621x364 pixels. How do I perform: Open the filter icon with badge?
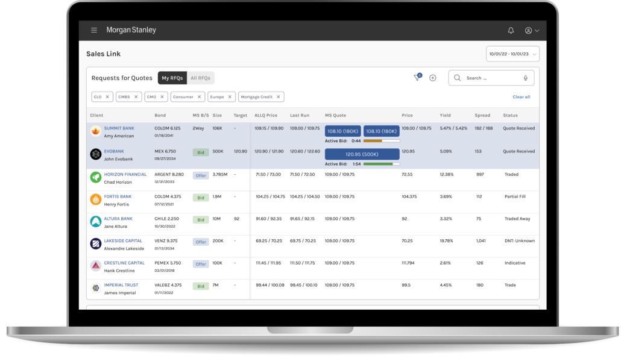click(x=417, y=78)
